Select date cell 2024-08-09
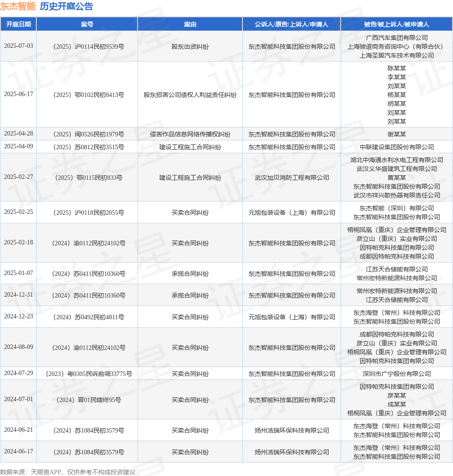Screen dimensions: 453x476 [x=19, y=347]
